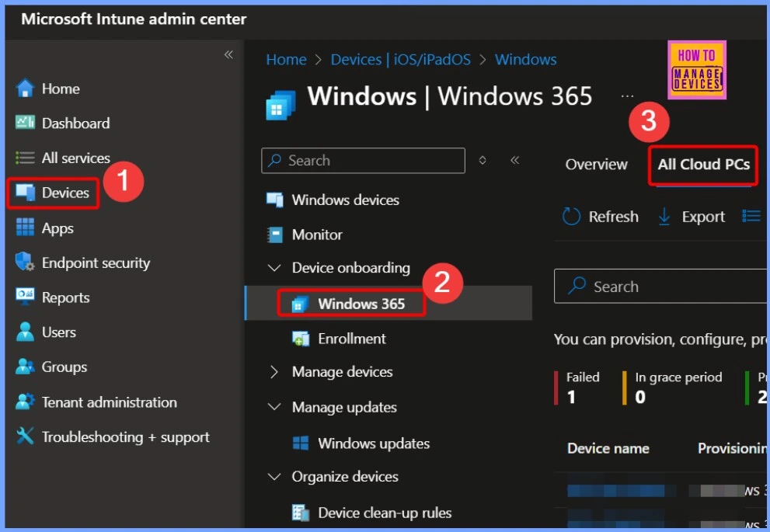
Task: Select Windows devices in submenu
Action: (x=345, y=200)
